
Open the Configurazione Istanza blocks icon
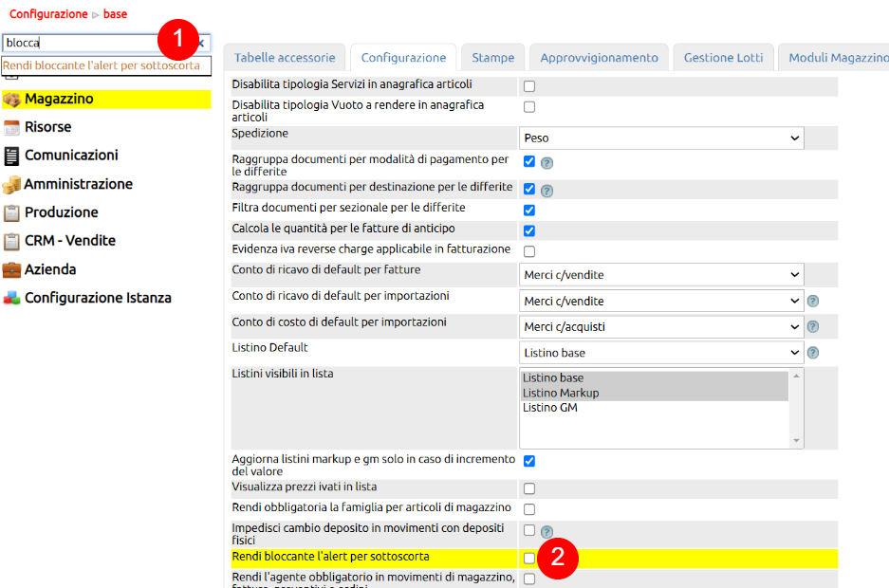(11, 298)
